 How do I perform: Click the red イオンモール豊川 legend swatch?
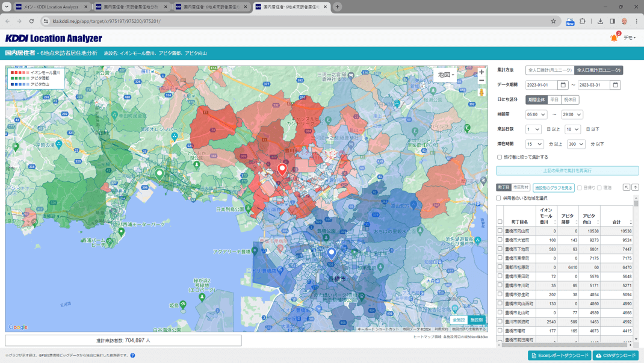pos(19,73)
